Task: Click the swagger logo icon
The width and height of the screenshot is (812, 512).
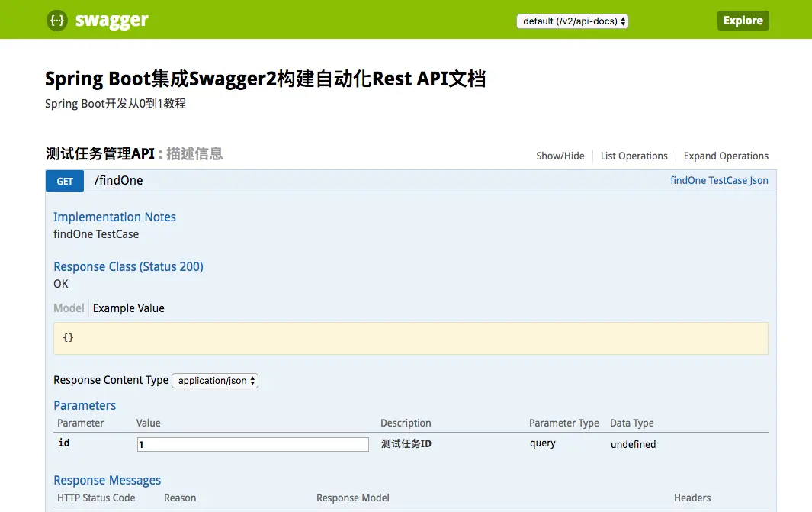Action: [57, 21]
